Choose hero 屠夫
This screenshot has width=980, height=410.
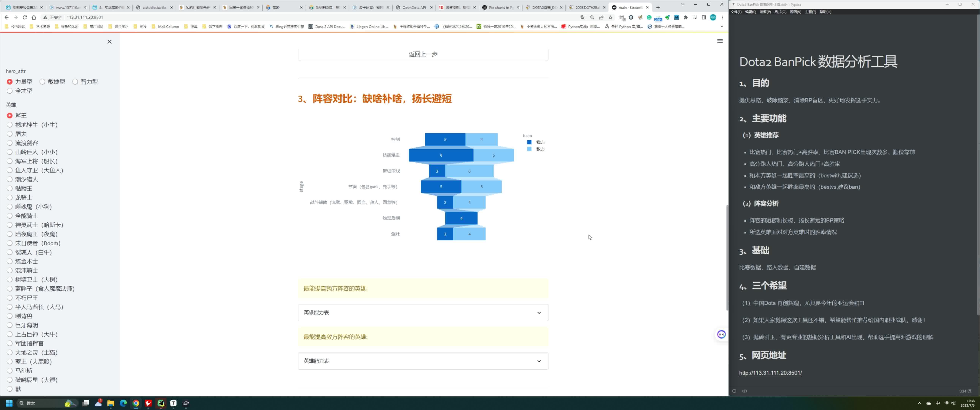click(x=17, y=134)
